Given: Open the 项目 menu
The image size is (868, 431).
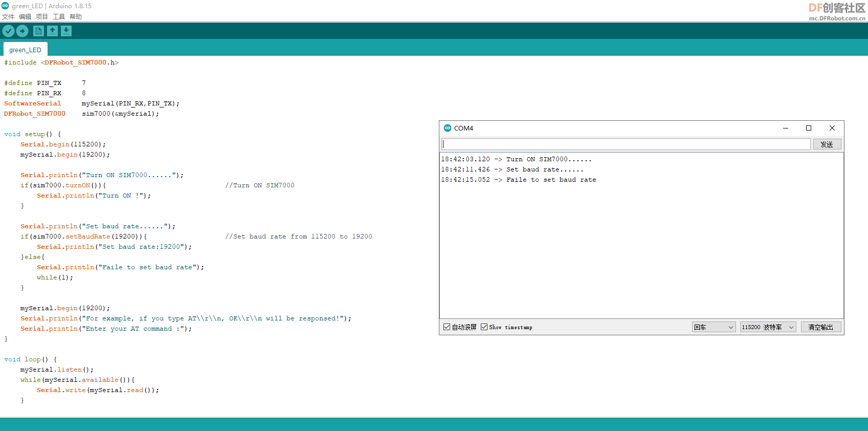Looking at the screenshot, I should tap(42, 17).
